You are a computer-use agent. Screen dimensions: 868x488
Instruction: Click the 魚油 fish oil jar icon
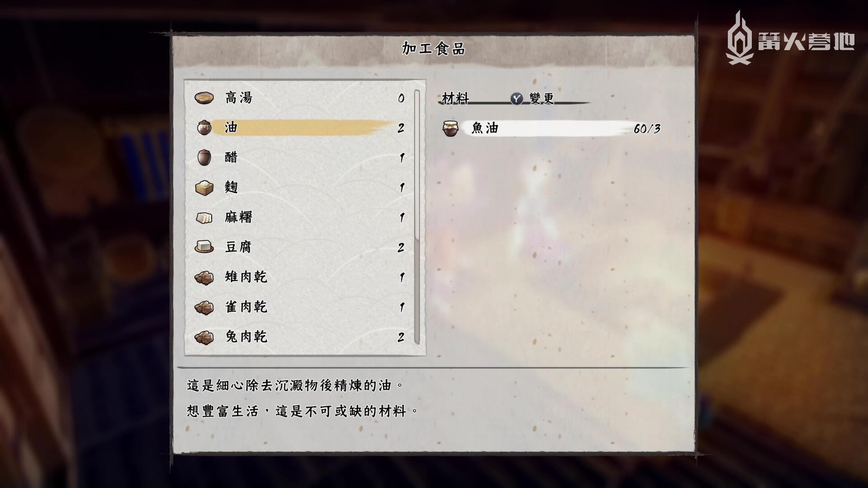pyautogui.click(x=450, y=128)
